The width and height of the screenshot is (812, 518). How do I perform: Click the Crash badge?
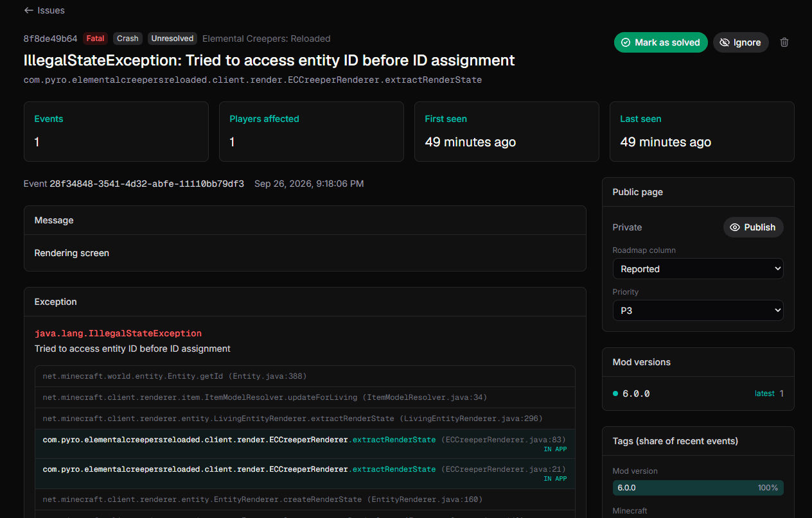coord(127,39)
